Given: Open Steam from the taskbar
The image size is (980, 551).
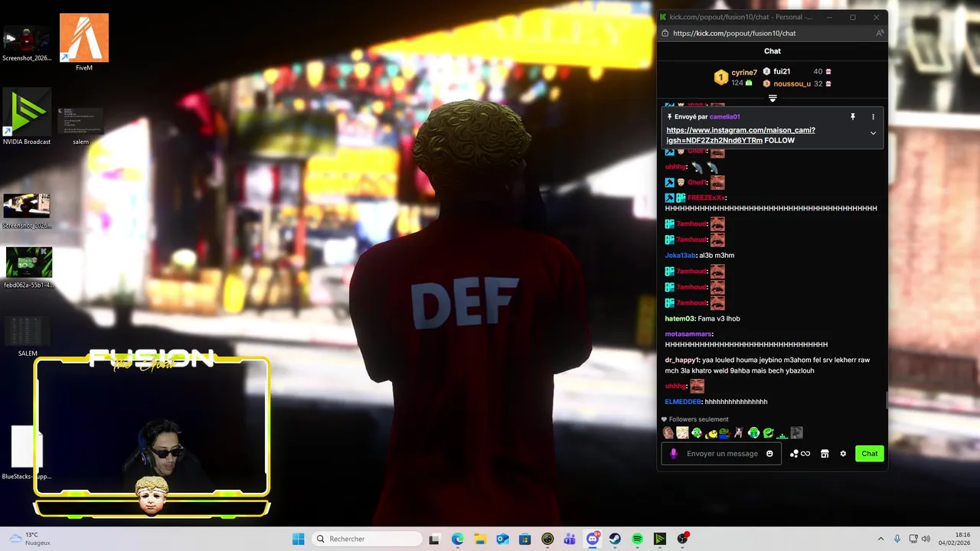Looking at the screenshot, I should coord(615,539).
